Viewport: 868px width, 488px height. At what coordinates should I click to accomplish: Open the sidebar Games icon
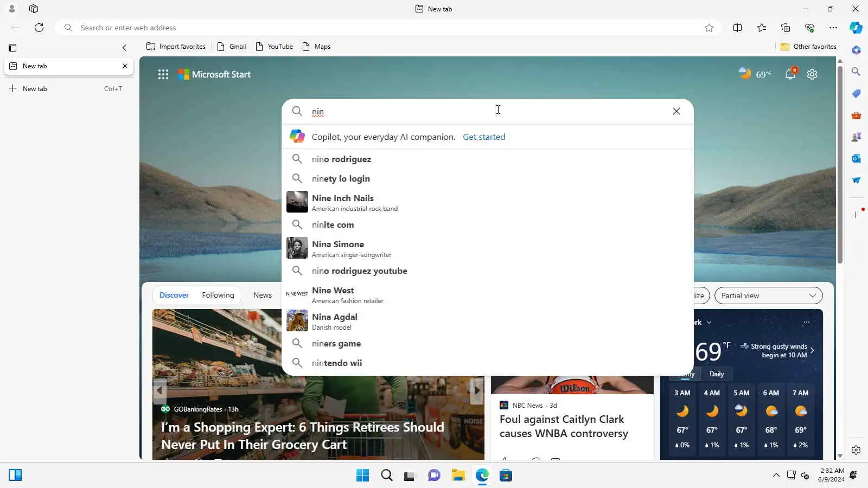coord(856,137)
